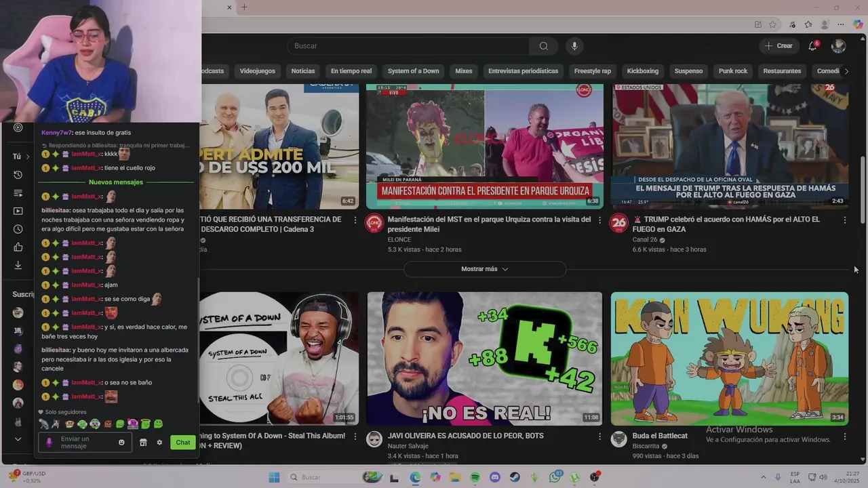The image size is (868, 488).
Task: Open the Canal 26 channel avatar
Action: (x=619, y=223)
